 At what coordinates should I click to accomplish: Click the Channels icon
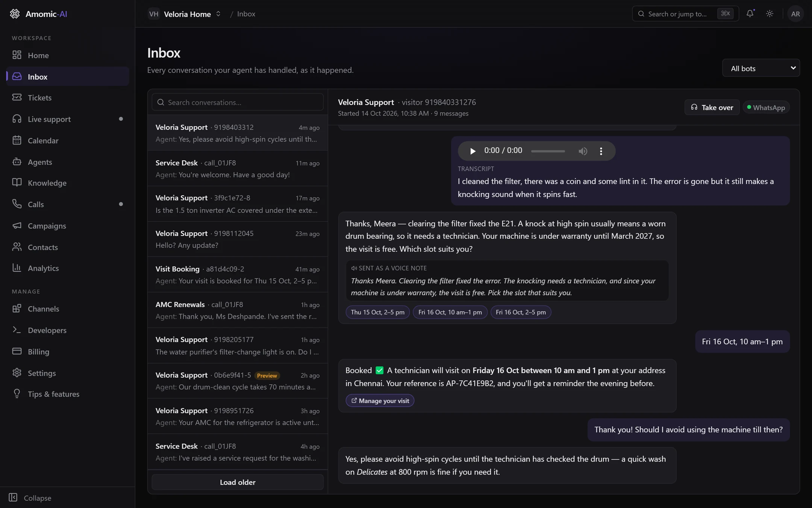17,309
